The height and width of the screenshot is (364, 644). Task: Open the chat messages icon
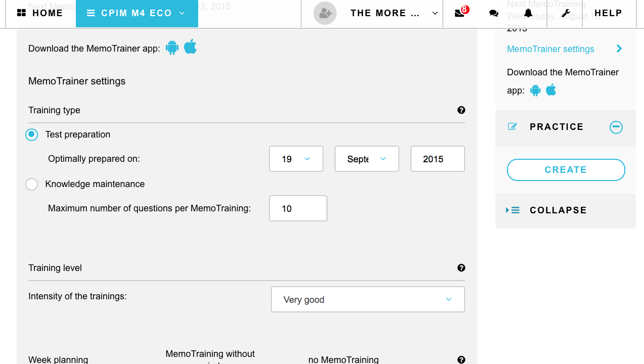(x=494, y=14)
